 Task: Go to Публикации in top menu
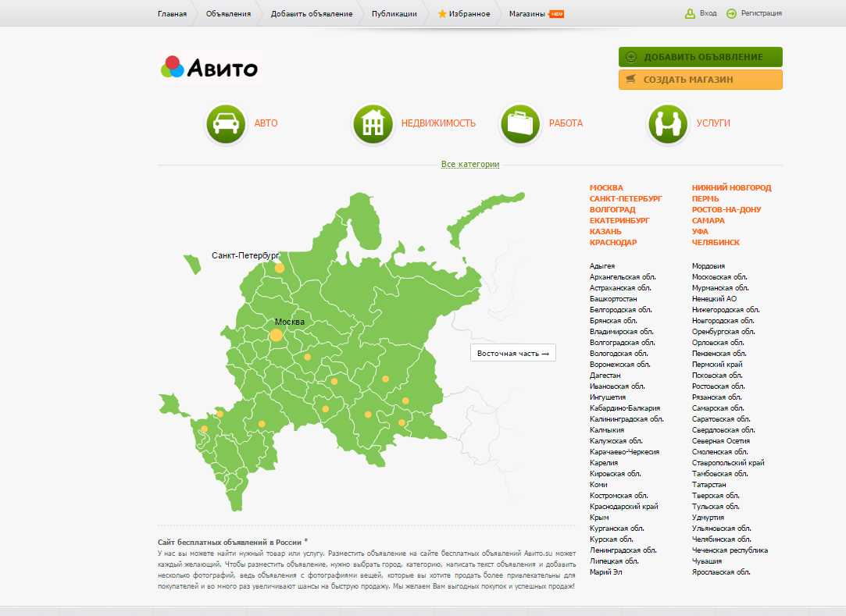(x=394, y=13)
